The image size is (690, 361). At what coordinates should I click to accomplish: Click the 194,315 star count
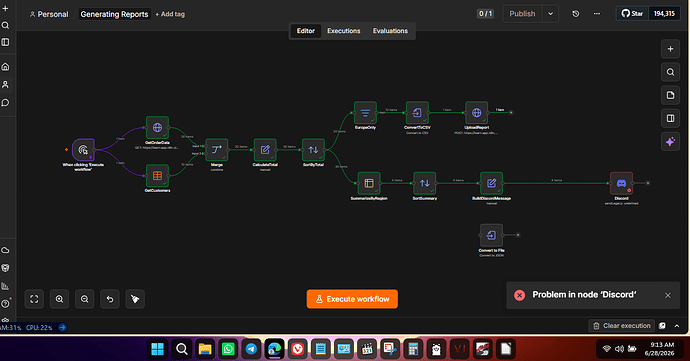664,14
